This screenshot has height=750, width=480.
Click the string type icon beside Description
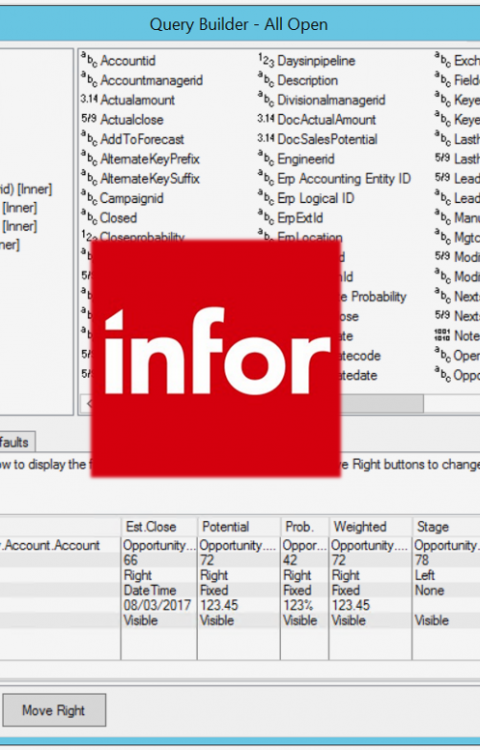(x=266, y=80)
